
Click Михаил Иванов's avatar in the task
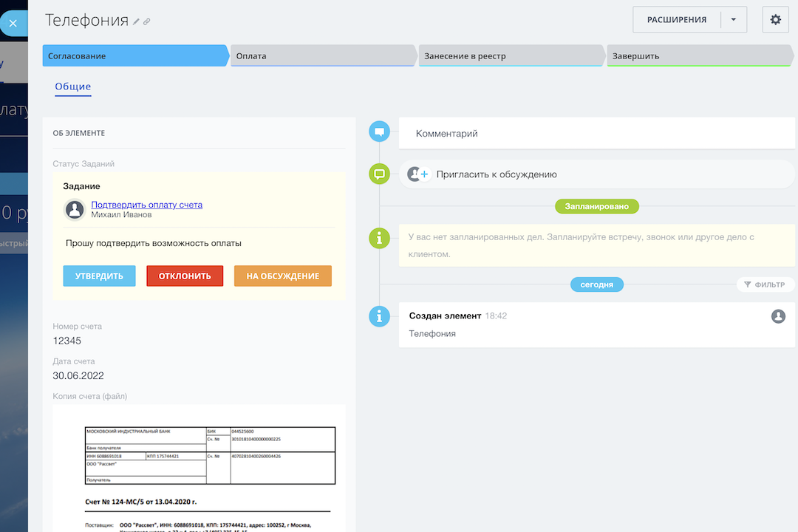pyautogui.click(x=75, y=210)
